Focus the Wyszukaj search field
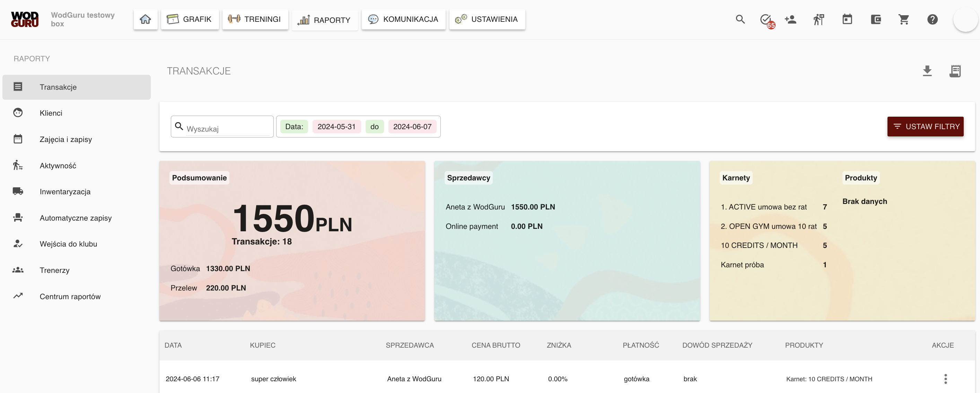Image resolution: width=980 pixels, height=393 pixels. tap(227, 128)
